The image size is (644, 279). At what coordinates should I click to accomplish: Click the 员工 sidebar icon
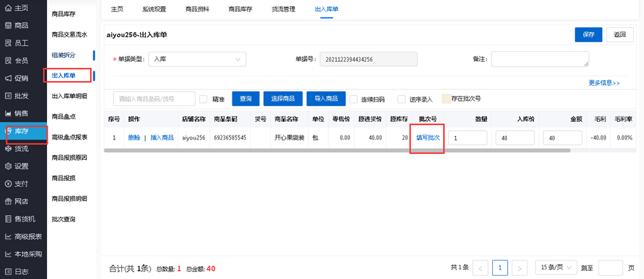click(x=8, y=43)
